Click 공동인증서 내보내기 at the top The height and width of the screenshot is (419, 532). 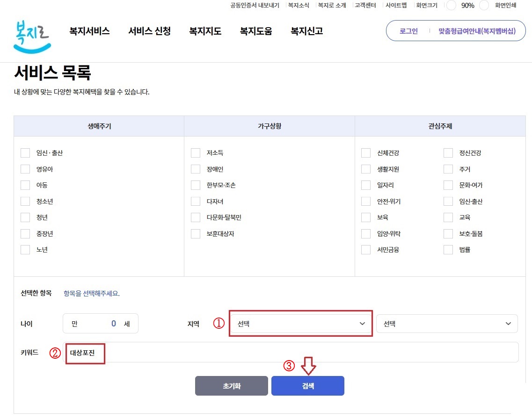[x=255, y=6]
